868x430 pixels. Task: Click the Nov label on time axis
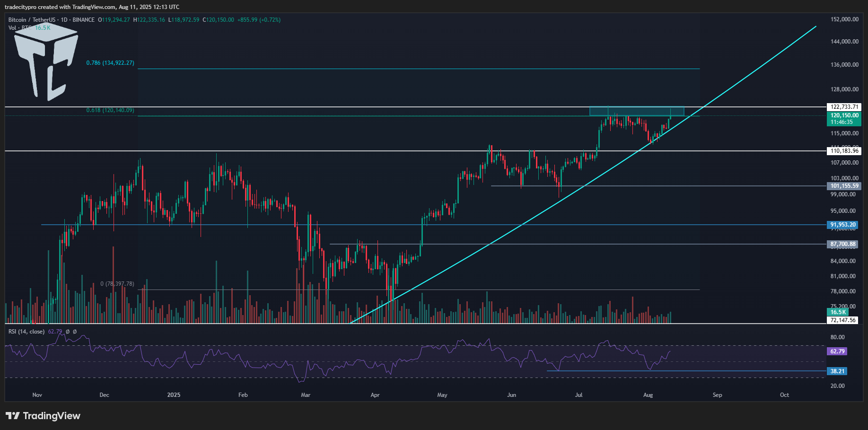37,395
